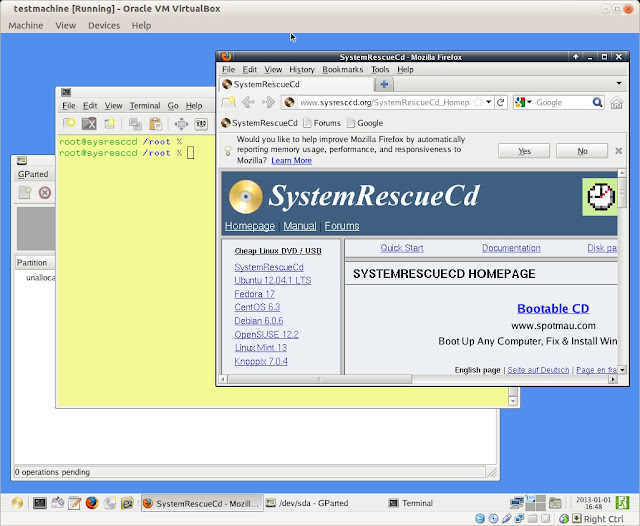The height and width of the screenshot is (526, 640).
Task: Open the Quick Start link
Action: tap(402, 248)
